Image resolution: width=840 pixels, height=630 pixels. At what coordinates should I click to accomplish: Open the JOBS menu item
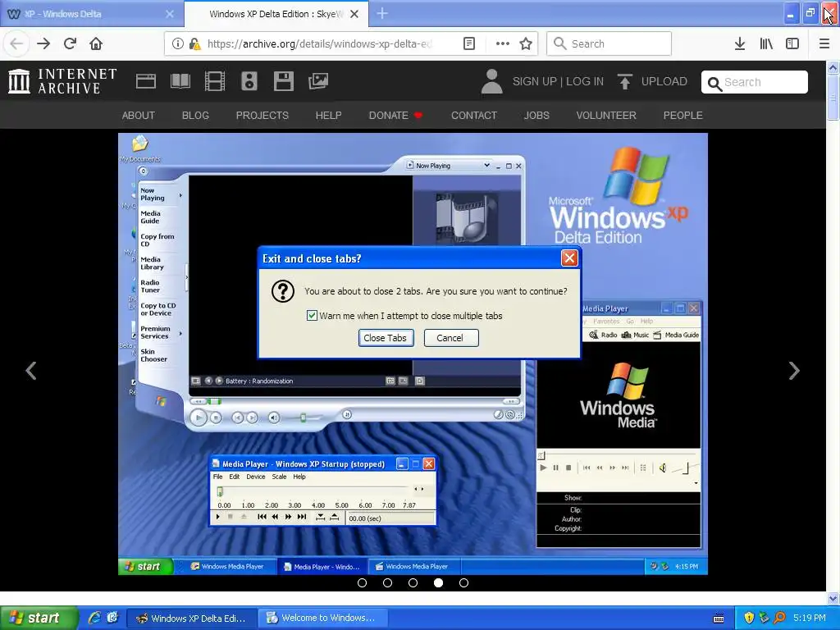coord(536,115)
